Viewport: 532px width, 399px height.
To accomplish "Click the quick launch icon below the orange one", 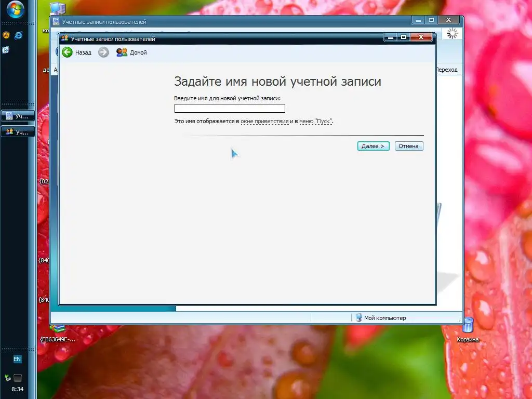I will (x=6, y=50).
